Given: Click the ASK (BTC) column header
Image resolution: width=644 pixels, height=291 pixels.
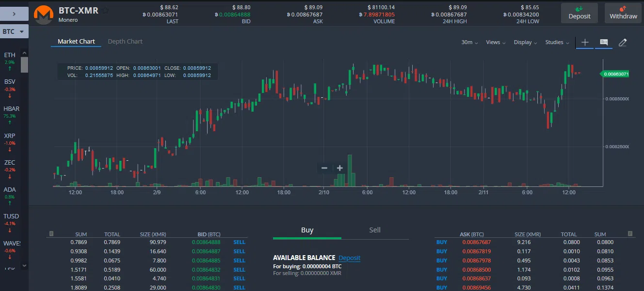Looking at the screenshot, I should [472, 234].
